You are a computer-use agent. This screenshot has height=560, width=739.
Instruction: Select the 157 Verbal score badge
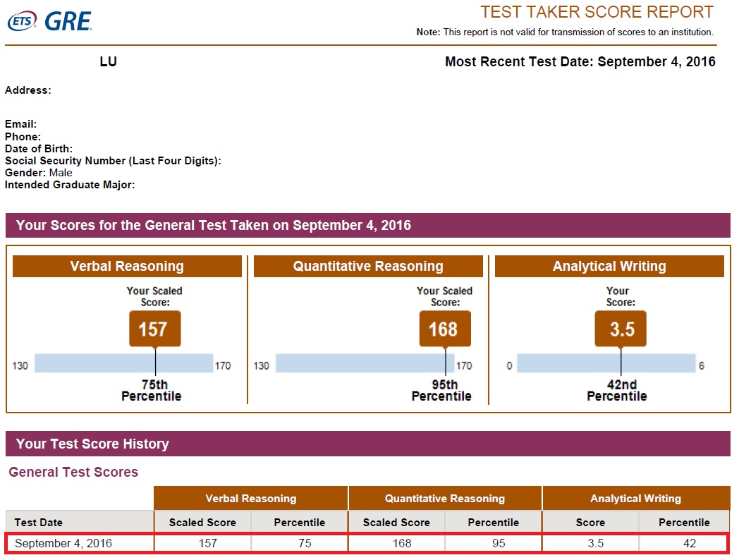coord(155,329)
